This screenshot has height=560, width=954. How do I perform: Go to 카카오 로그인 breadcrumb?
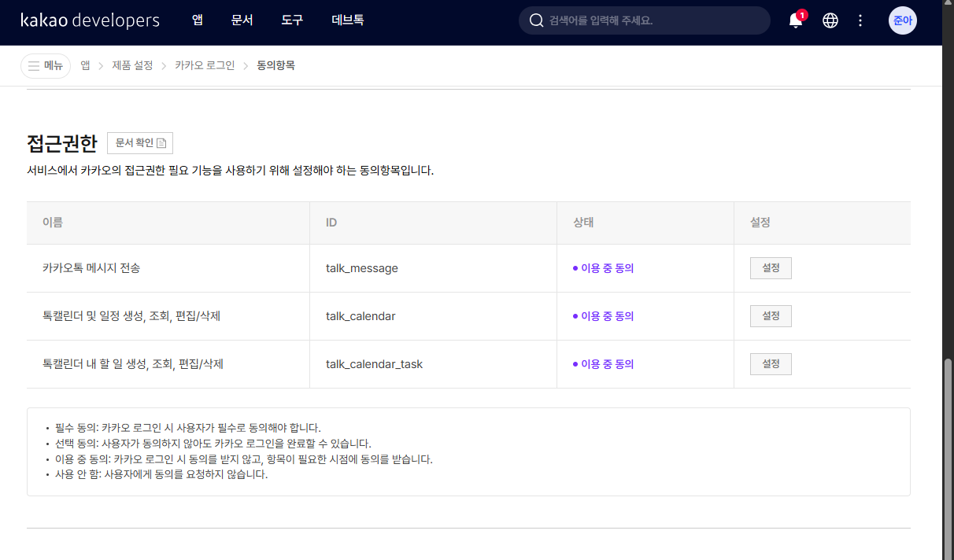(x=205, y=66)
